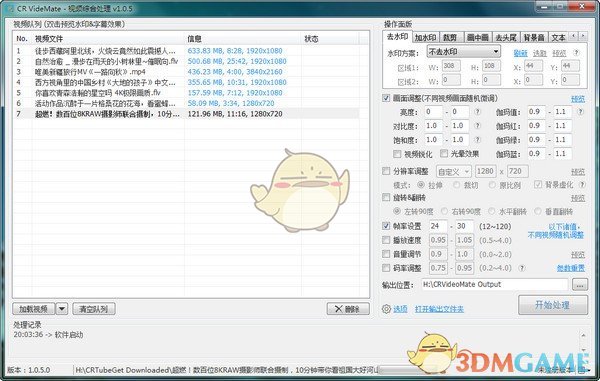Click 伽玛红 minimum field 0.9
This screenshot has width=600, height=381.
[536, 126]
